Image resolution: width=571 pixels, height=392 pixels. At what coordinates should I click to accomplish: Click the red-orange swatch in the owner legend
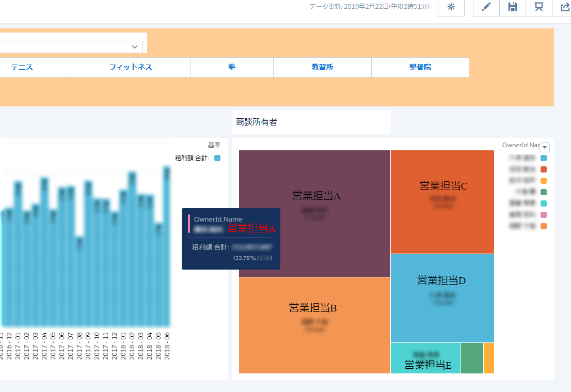(x=544, y=169)
